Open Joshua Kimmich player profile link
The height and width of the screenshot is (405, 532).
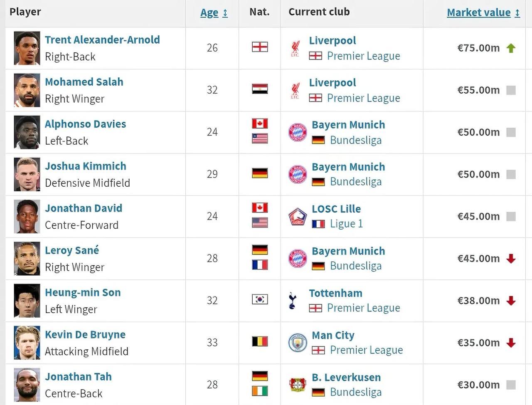[86, 166]
